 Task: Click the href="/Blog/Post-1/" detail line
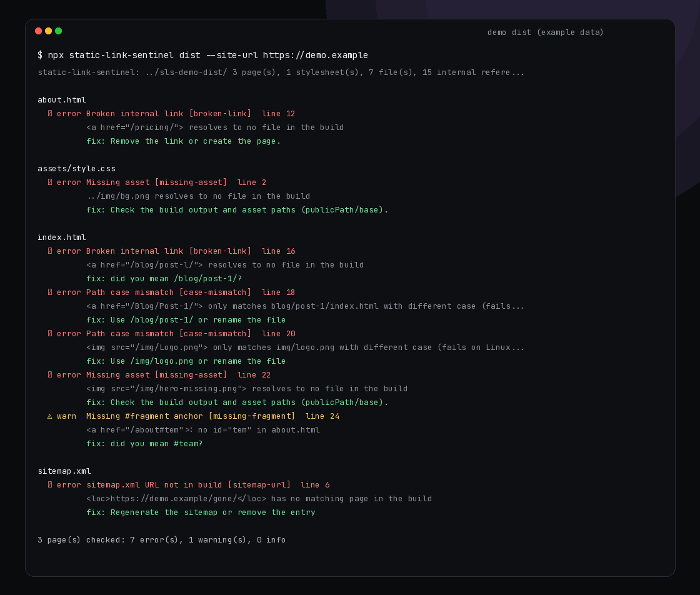pyautogui.click(x=306, y=306)
